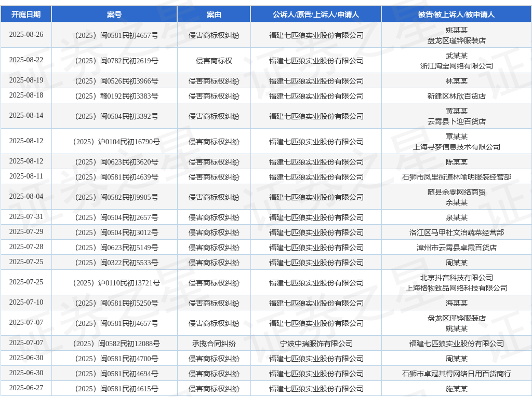Click defendant 上海格物致品网络科技有限公司
This screenshot has width=532, height=397.
[456, 288]
